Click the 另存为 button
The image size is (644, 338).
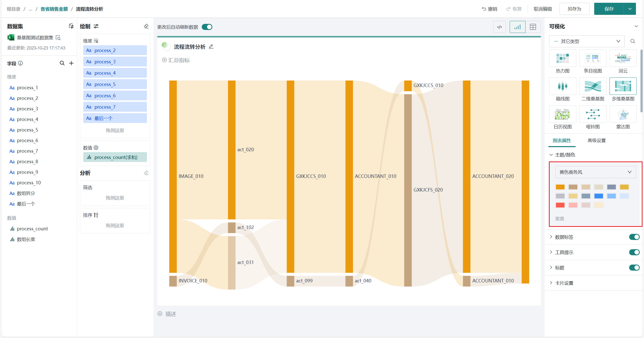[574, 9]
